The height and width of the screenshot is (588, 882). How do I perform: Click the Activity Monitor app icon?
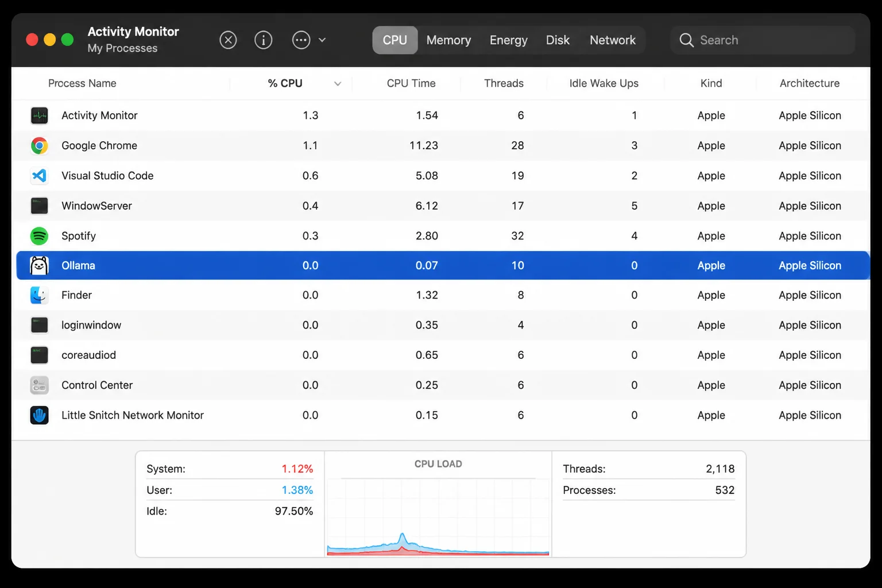(39, 115)
